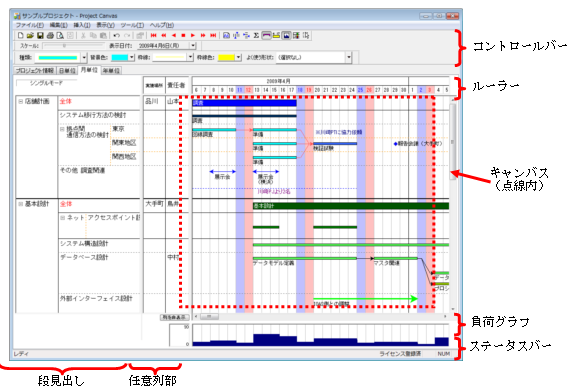Switch to the 年単位 tab
Viewport: 584px width, 388px height.
coord(111,70)
